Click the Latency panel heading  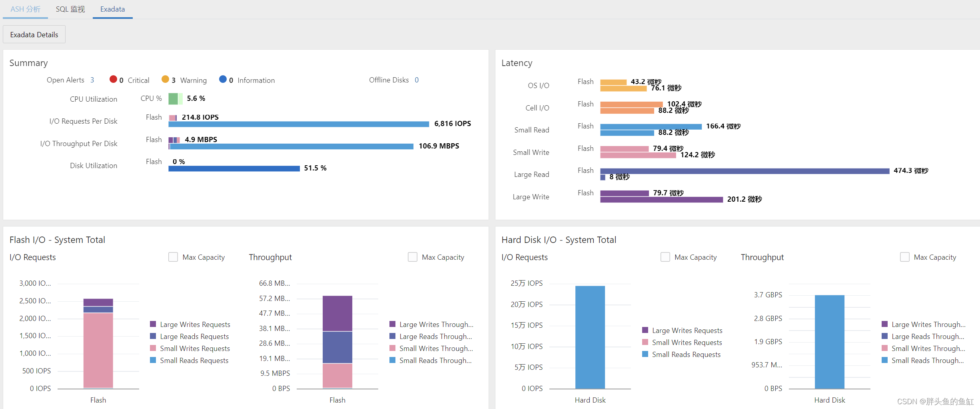click(517, 63)
